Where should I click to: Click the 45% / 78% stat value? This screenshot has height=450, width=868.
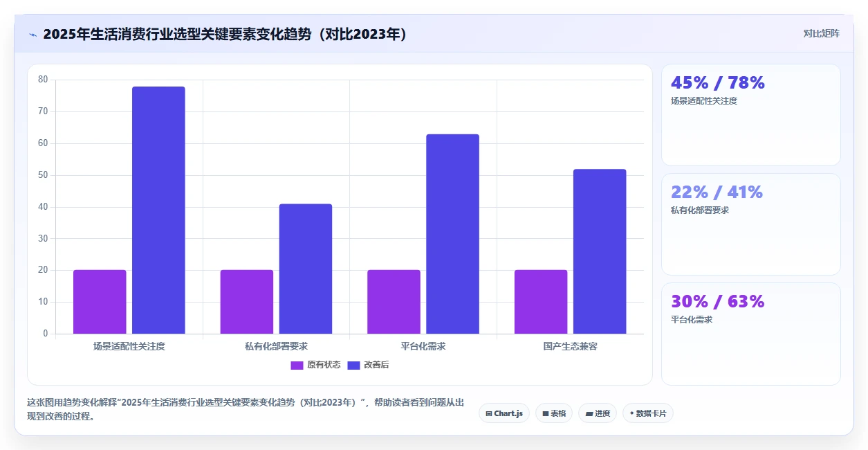[718, 83]
